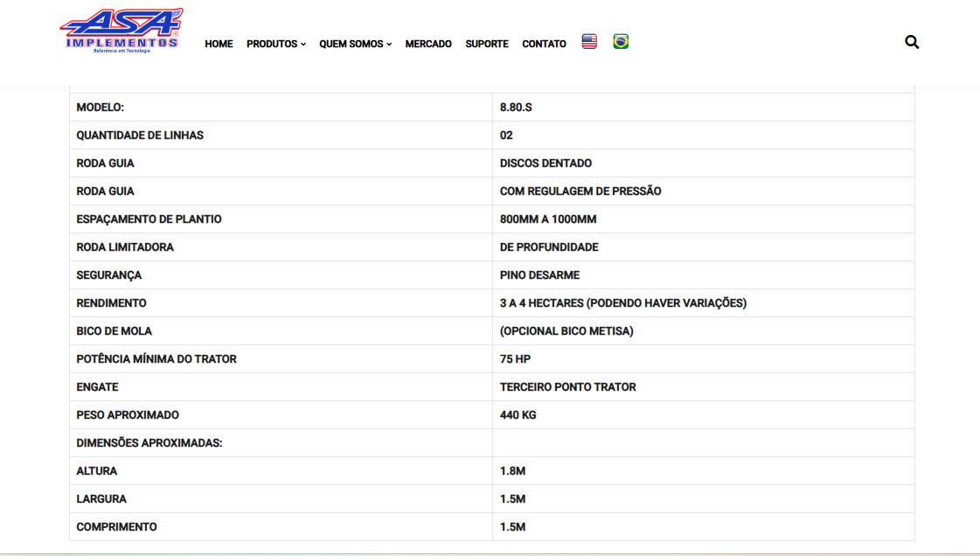Image resolution: width=980 pixels, height=556 pixels.
Task: Open the search magnifier icon
Action: [912, 42]
